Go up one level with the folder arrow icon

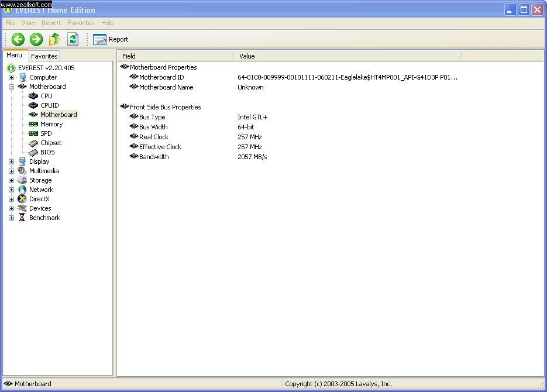(54, 39)
